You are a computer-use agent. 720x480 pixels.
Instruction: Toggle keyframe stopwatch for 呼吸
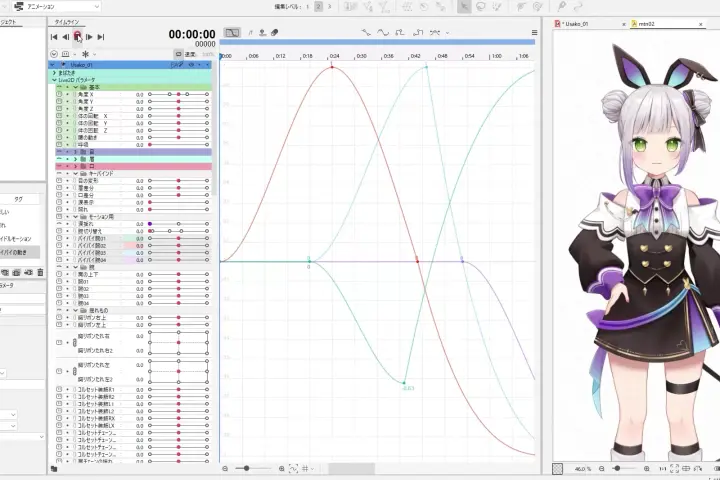[x=59, y=145]
